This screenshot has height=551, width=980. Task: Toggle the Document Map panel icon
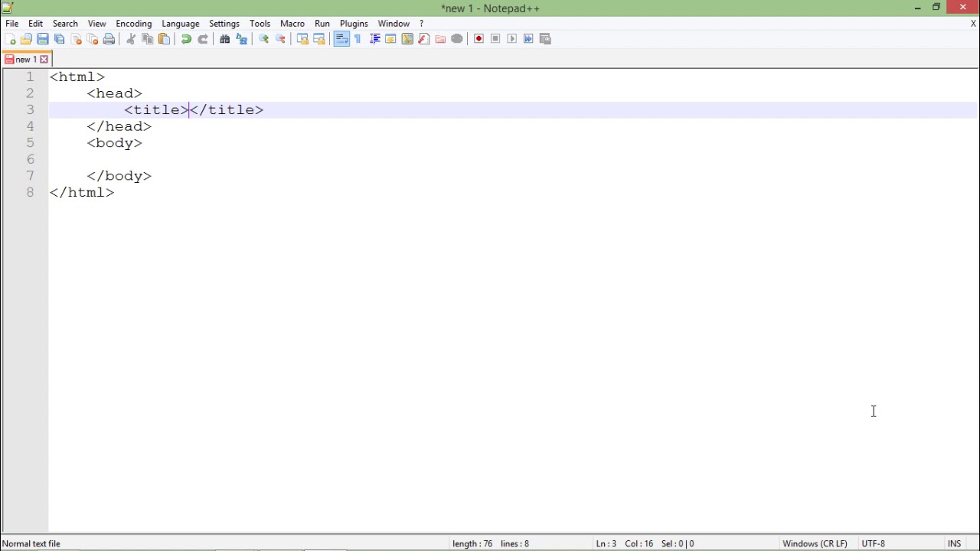tap(407, 39)
